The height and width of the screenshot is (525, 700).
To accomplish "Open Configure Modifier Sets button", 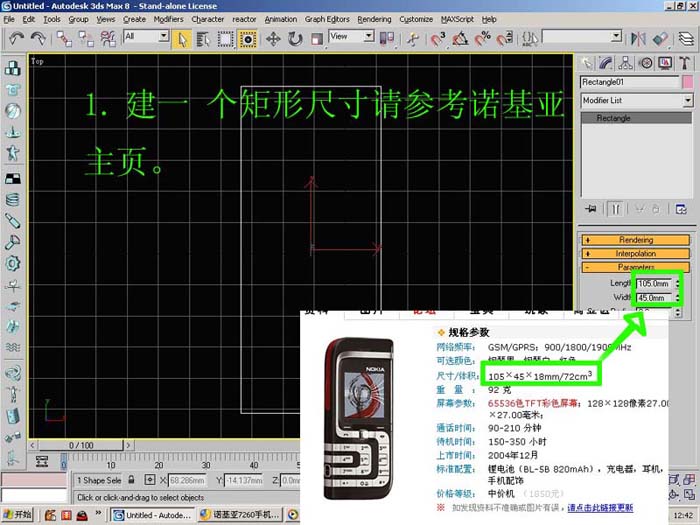I will (681, 208).
